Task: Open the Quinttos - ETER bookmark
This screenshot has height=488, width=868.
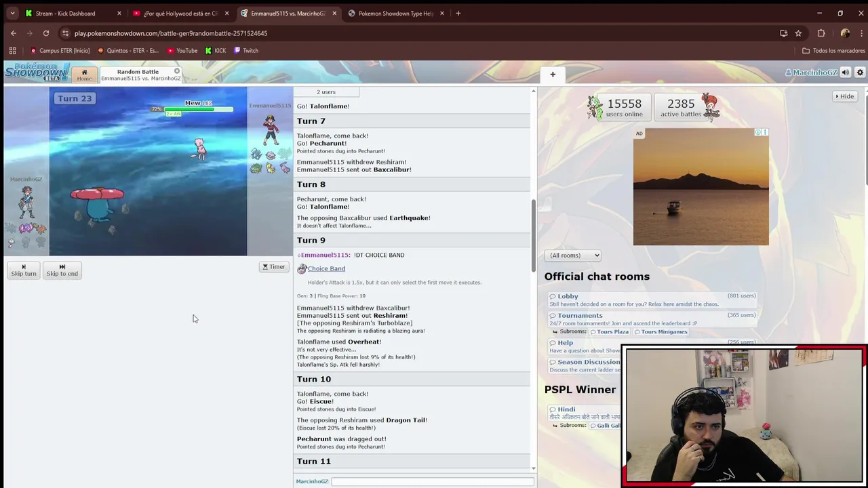Action: click(128, 51)
